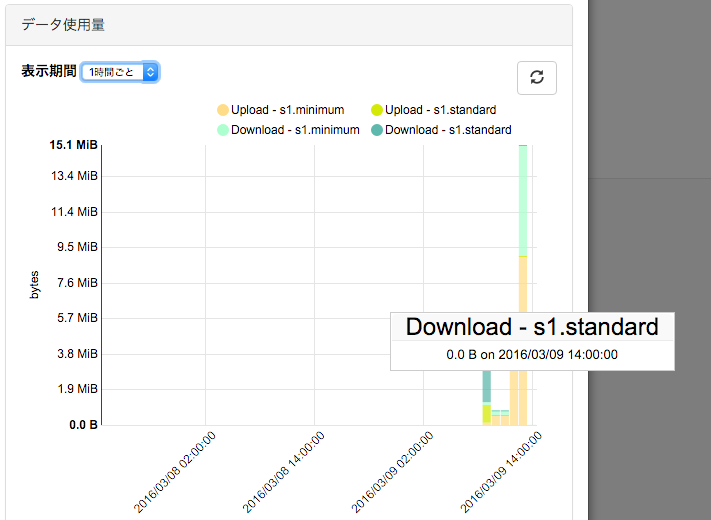This screenshot has width=711, height=520.
Task: Click the 15.1 MiB axis label
Action: point(73,145)
